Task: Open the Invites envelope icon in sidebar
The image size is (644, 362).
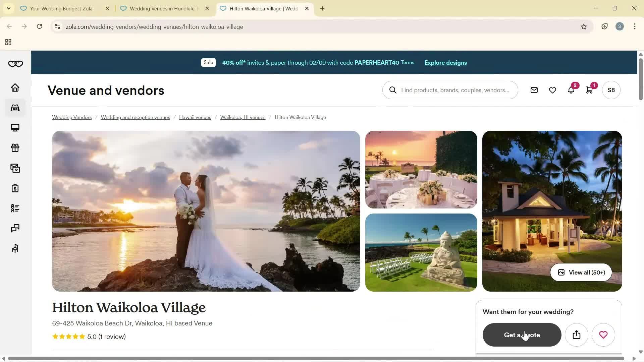Action: [x=15, y=168]
